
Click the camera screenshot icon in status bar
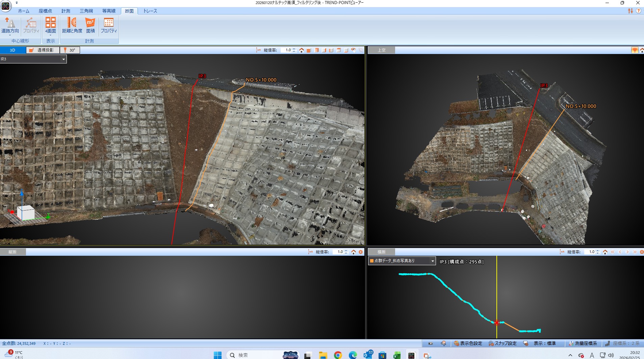click(x=430, y=343)
